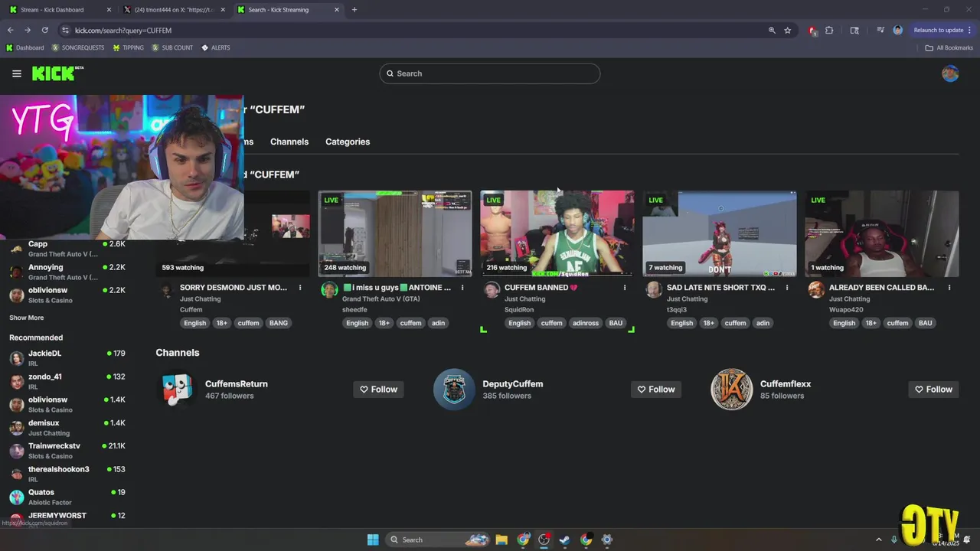
Task: Open Windows Start menu
Action: 373,540
